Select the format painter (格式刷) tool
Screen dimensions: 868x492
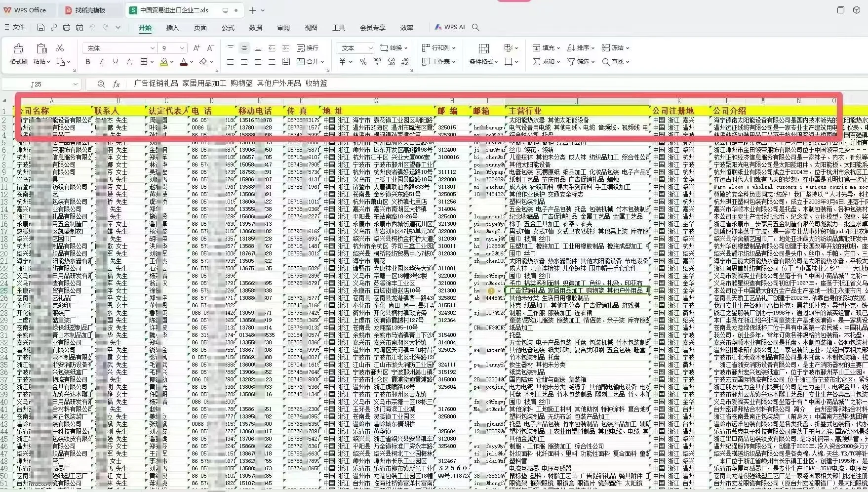(x=18, y=53)
